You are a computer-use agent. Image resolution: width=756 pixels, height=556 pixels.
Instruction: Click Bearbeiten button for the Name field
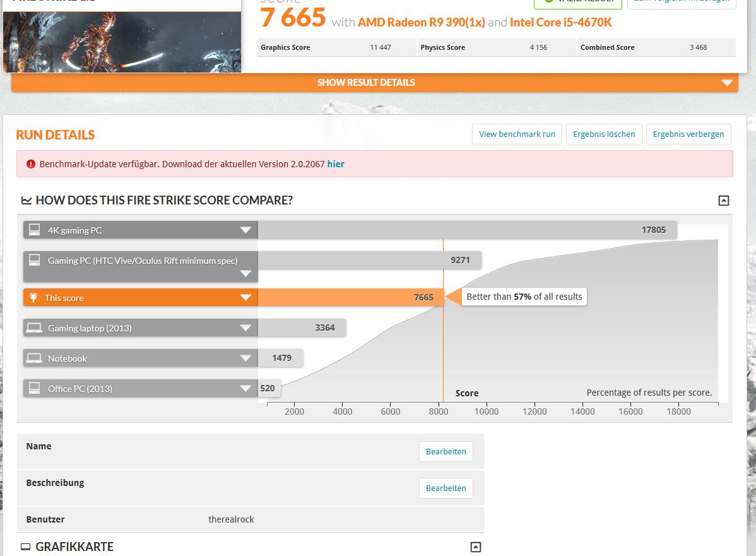coord(446,451)
